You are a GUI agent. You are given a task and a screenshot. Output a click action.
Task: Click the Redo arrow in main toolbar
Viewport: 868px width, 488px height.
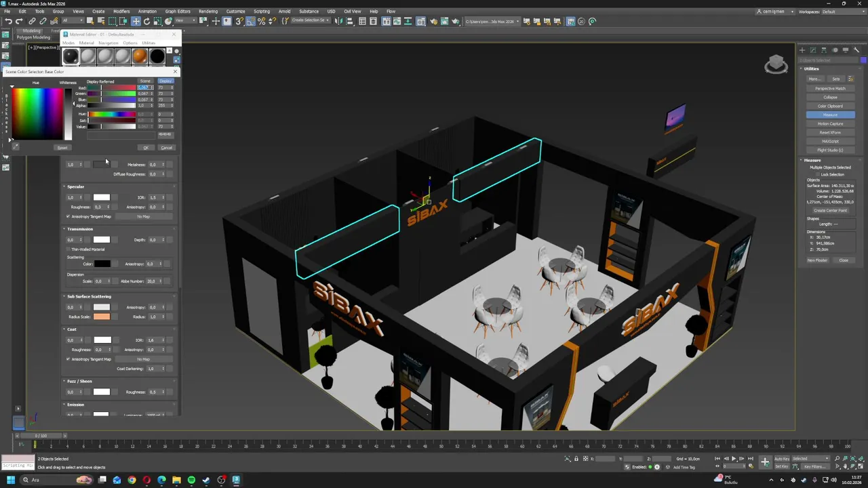click(x=19, y=21)
